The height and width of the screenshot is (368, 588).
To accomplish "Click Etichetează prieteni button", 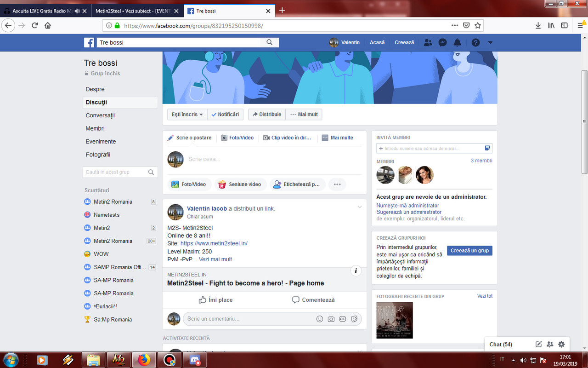I will [x=297, y=184].
